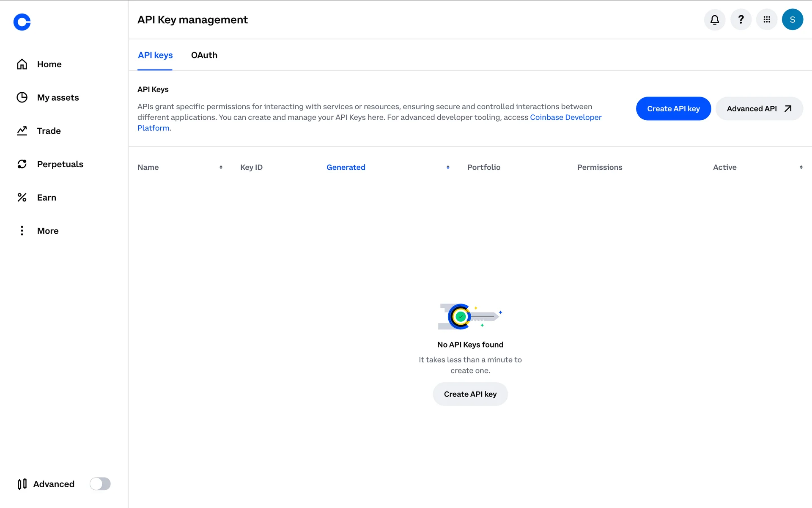
Task: Expand the More sidebar menu
Action: (47, 231)
